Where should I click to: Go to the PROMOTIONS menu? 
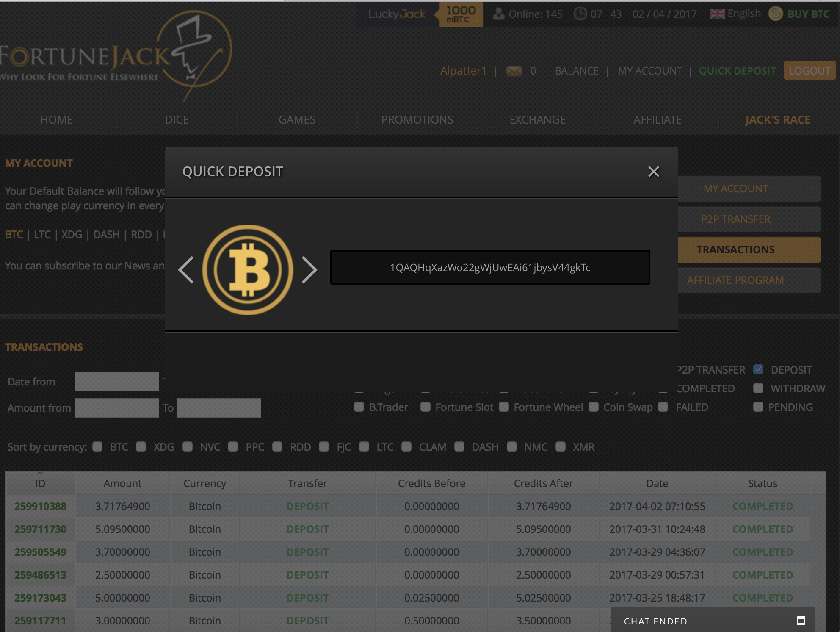(417, 120)
